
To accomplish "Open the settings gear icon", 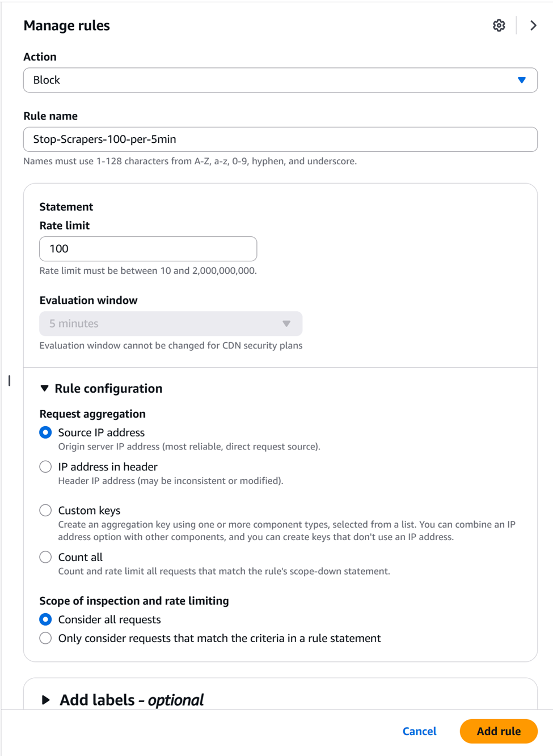I will coord(499,26).
